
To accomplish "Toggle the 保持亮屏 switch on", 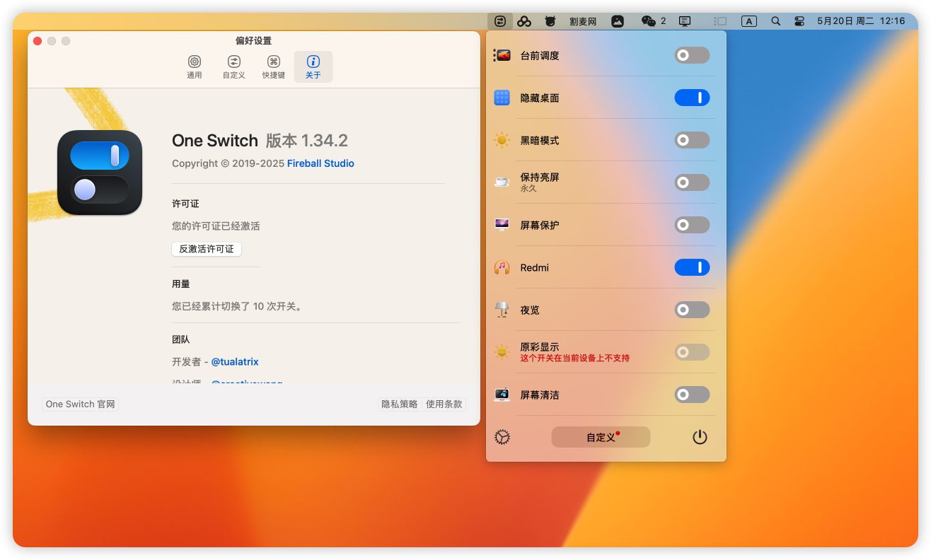I will (692, 182).
